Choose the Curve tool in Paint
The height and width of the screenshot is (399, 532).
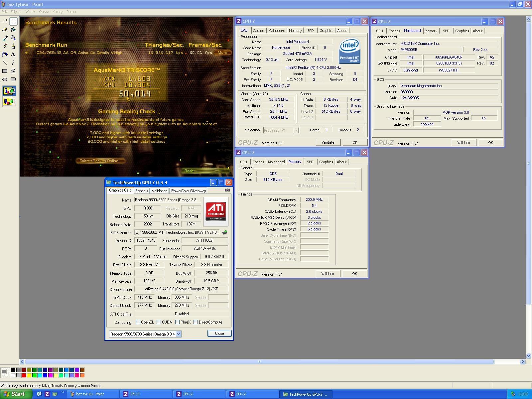[13, 63]
